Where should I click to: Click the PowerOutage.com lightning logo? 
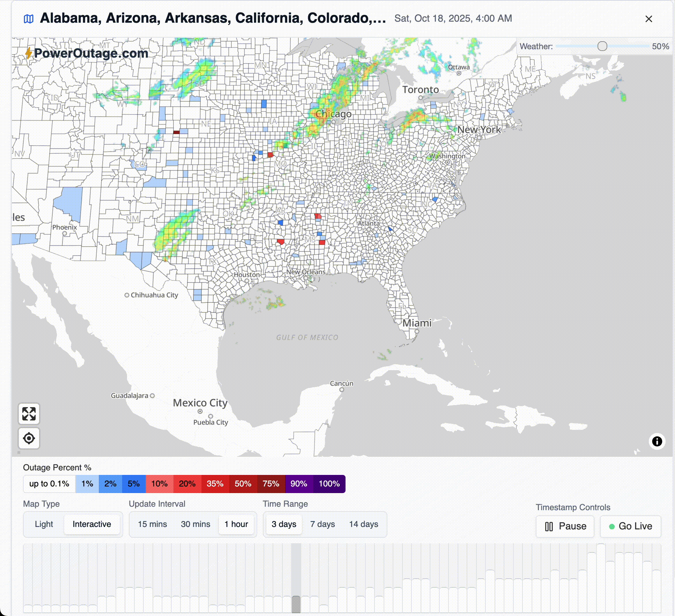29,53
